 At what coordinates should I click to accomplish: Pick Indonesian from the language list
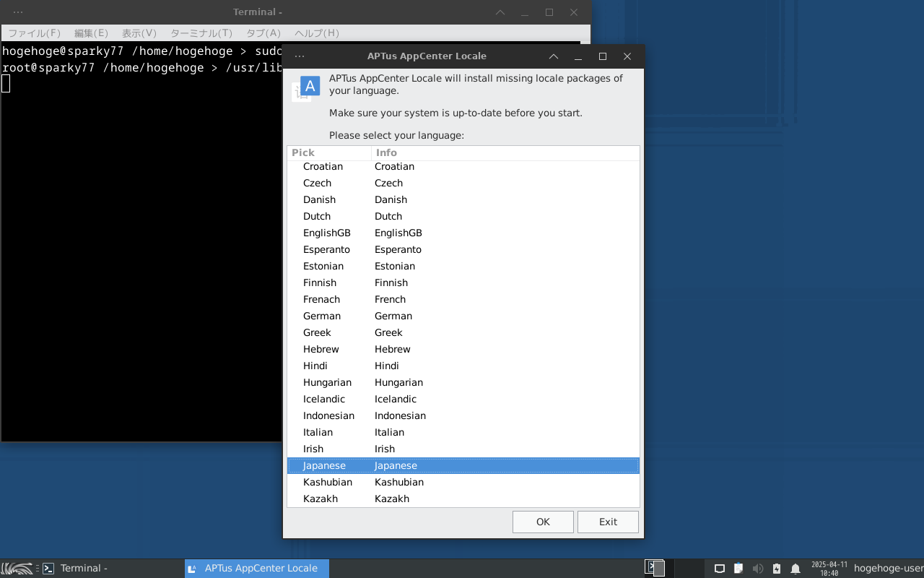coord(463,415)
